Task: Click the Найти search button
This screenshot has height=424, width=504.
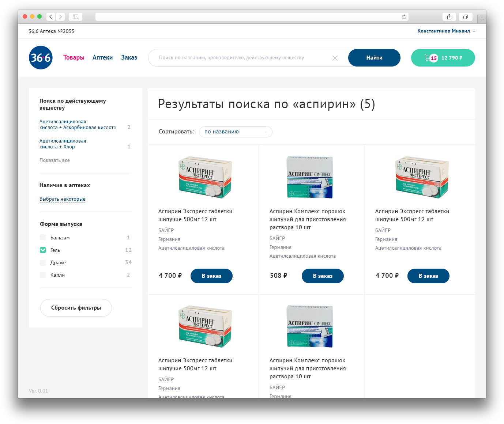Action: click(374, 58)
